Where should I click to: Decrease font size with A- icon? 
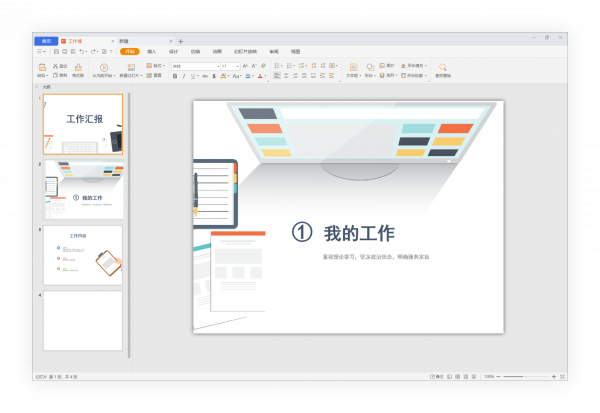click(x=254, y=66)
